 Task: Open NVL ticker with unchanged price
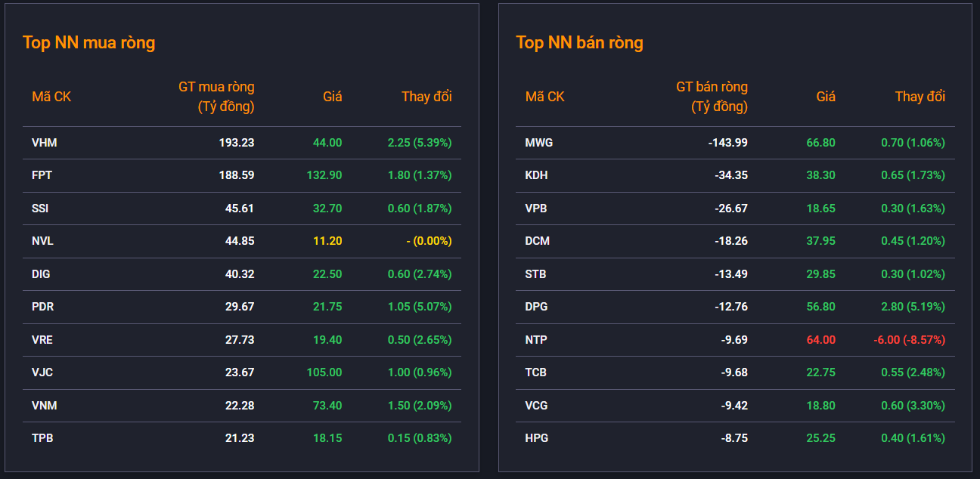click(x=42, y=241)
